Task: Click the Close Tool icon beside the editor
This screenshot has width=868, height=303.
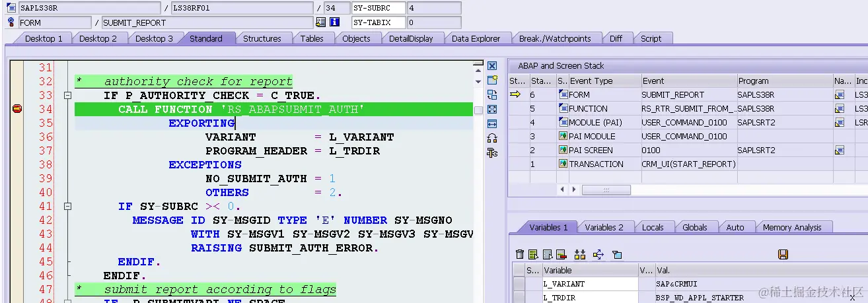Action: click(491, 66)
